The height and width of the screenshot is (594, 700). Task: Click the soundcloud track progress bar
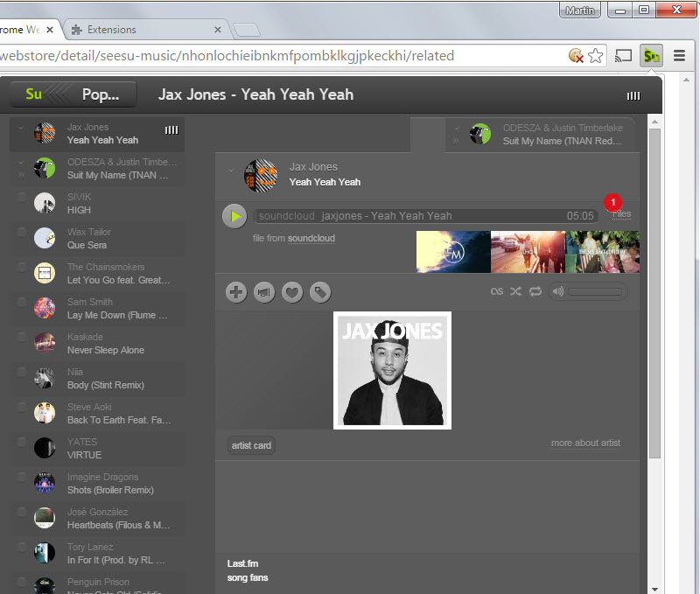click(425, 216)
